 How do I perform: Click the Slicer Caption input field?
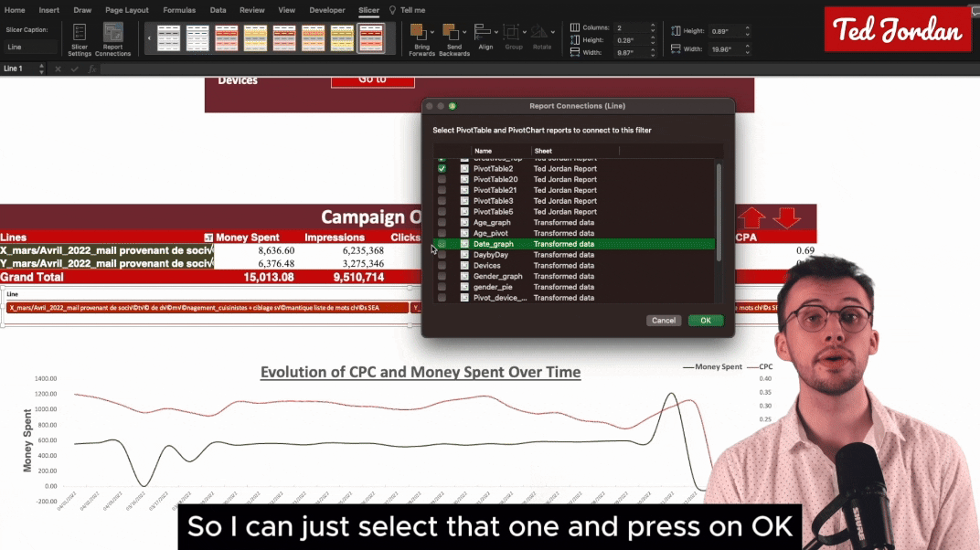point(31,47)
